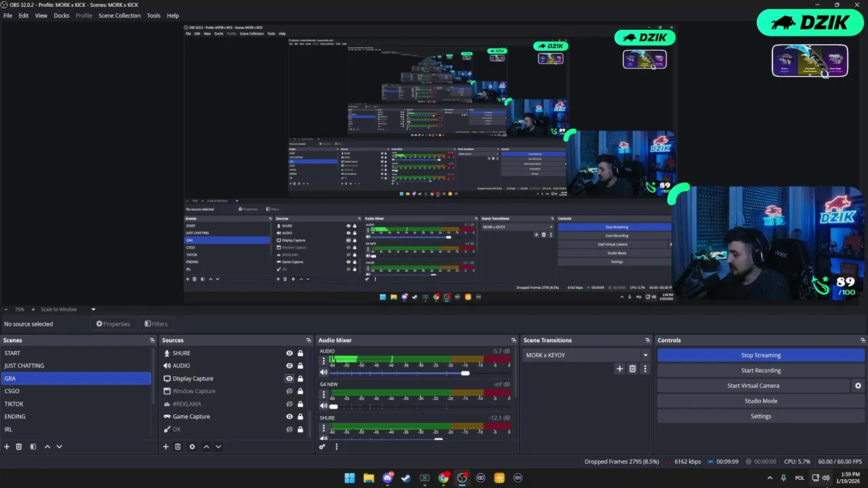
Task: Open the File menu
Action: (7, 16)
